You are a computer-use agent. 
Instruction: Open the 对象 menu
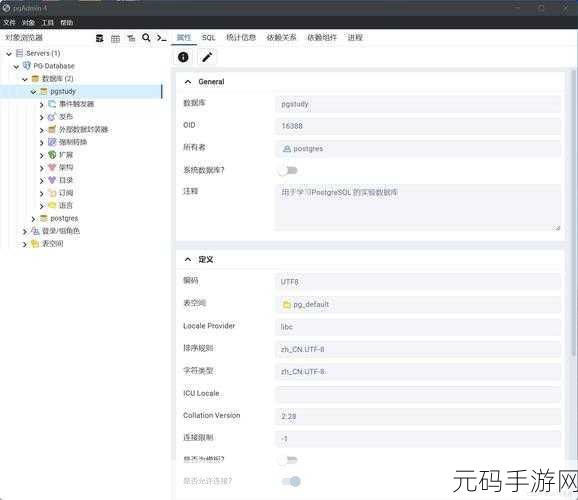click(28, 22)
